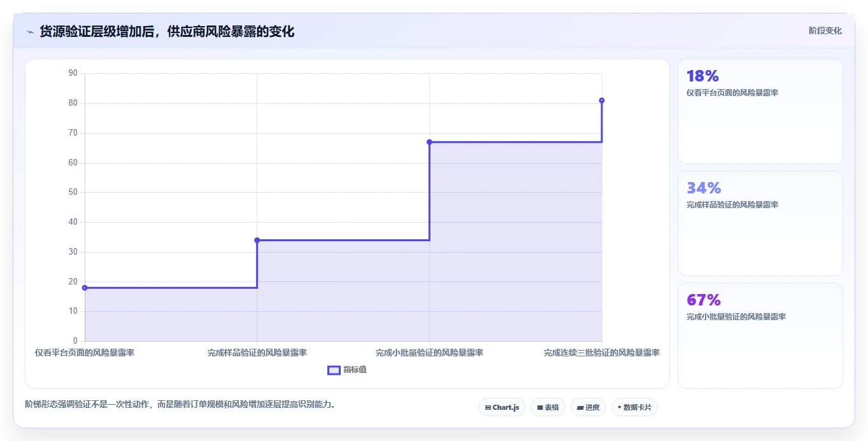Click the 数据卡片 tag
This screenshot has width=868, height=441.
click(x=634, y=407)
